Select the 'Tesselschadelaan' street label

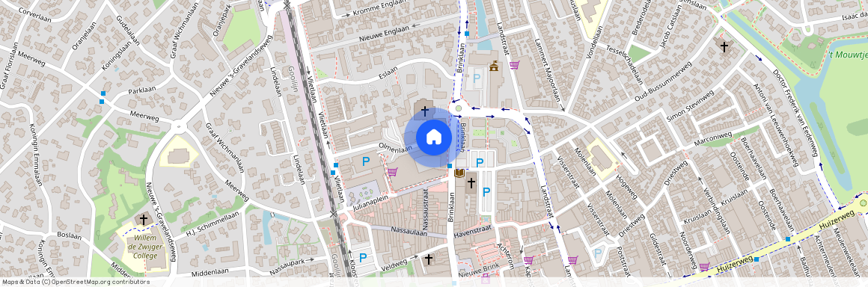pos(624,65)
